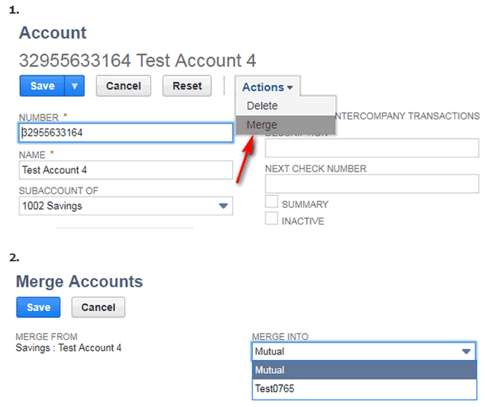Click the SUBACCOUNT OF label
485x407 pixels.
tap(59, 191)
